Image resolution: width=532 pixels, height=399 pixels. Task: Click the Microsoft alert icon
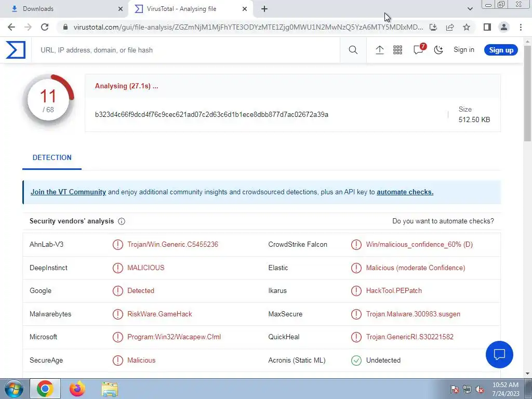(118, 337)
